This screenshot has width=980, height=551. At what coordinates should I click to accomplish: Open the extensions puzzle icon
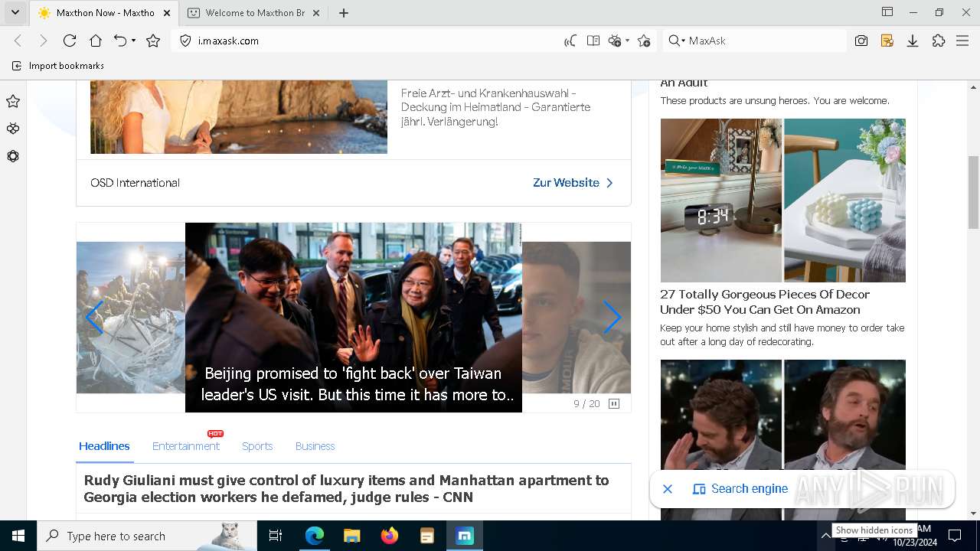(939, 41)
